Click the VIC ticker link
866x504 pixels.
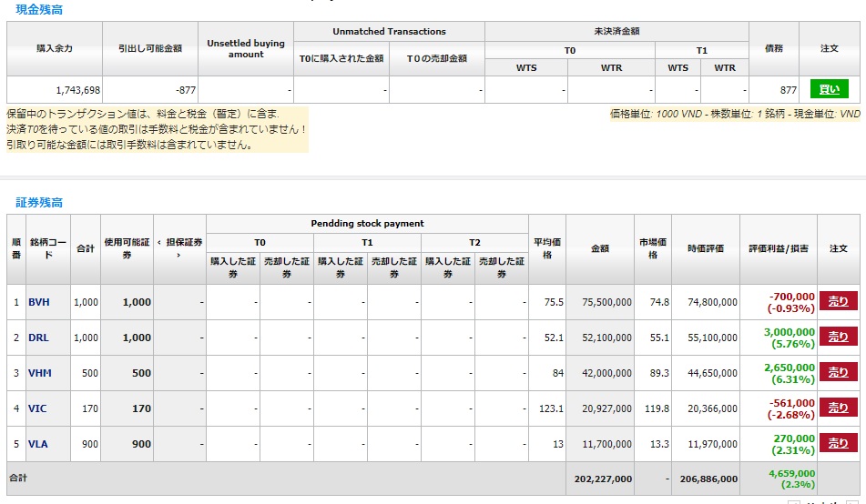[37, 408]
